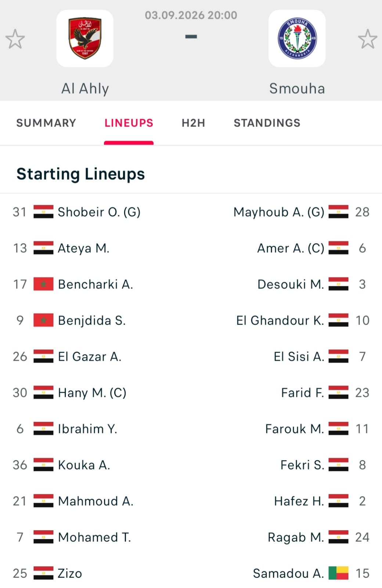This screenshot has width=382, height=588.
Task: Select player El Ghandour K.
Action: click(x=280, y=320)
